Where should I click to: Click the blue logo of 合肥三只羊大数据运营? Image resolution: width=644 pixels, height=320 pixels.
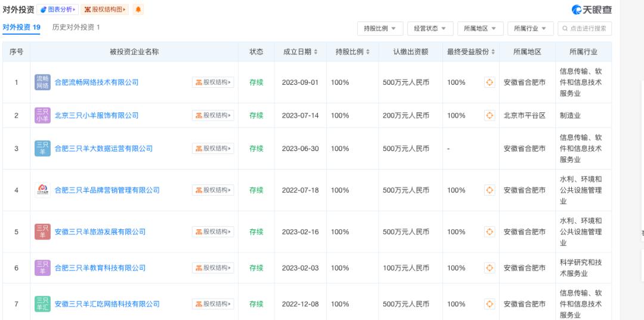[x=43, y=149]
